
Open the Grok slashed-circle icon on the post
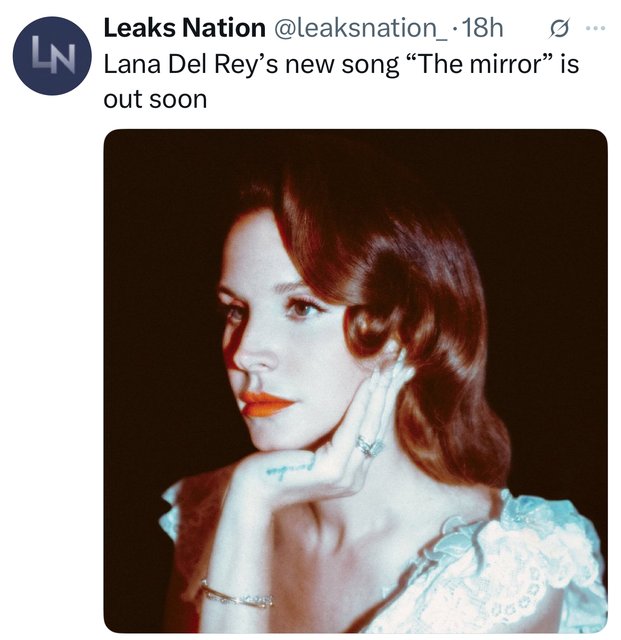(559, 29)
